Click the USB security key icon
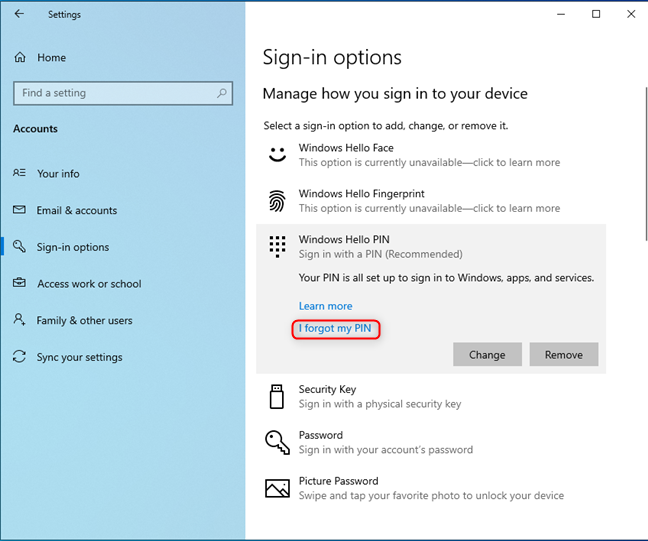The image size is (648, 541). 276,397
